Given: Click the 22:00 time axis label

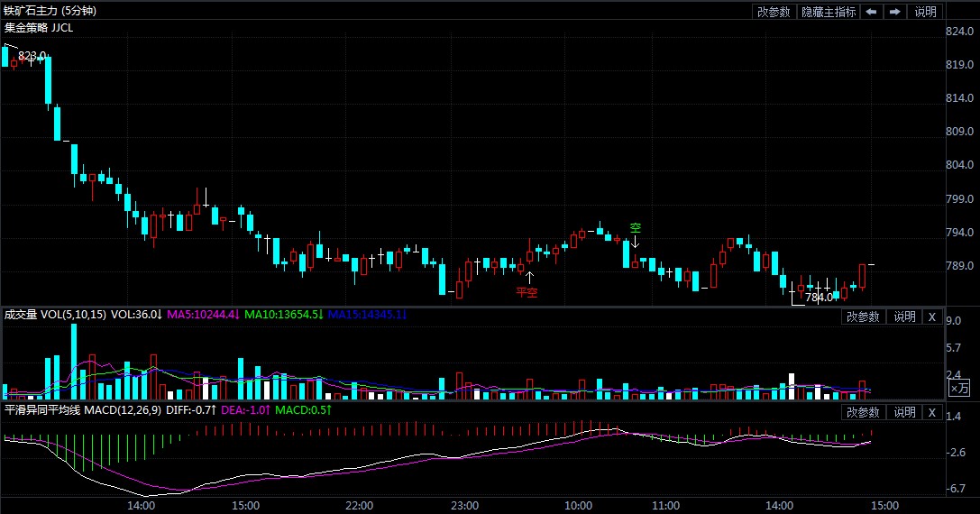Looking at the screenshot, I should coord(359,505).
